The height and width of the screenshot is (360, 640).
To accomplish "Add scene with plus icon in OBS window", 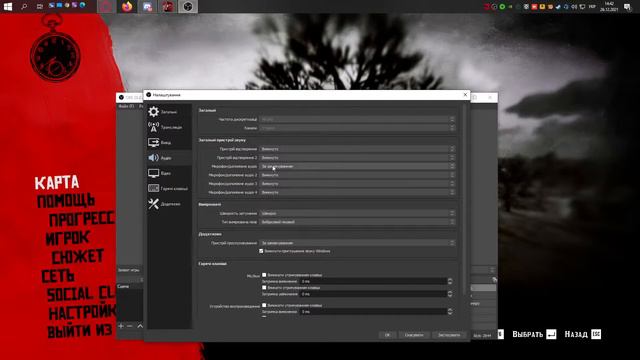I will (x=121, y=326).
